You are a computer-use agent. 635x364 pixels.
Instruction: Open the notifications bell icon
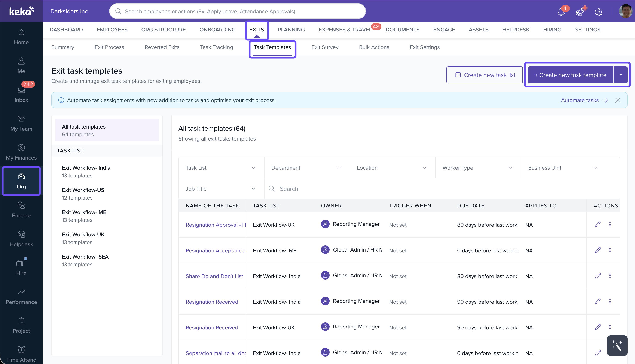click(x=561, y=12)
